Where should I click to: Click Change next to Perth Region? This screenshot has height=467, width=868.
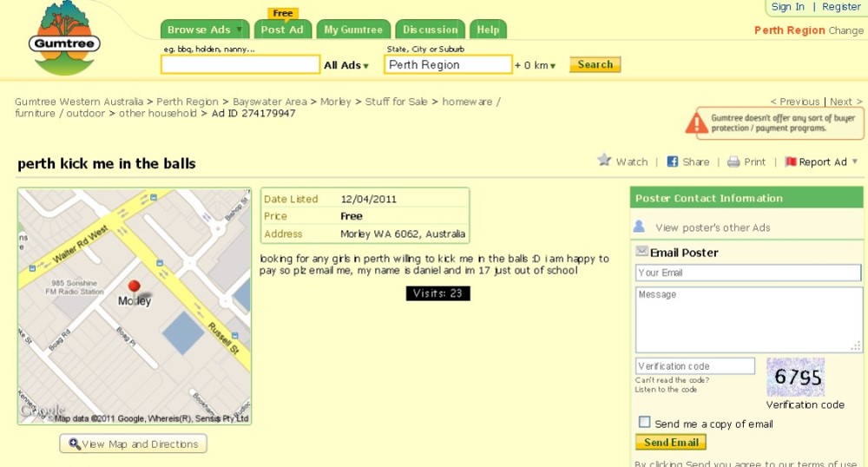845,30
